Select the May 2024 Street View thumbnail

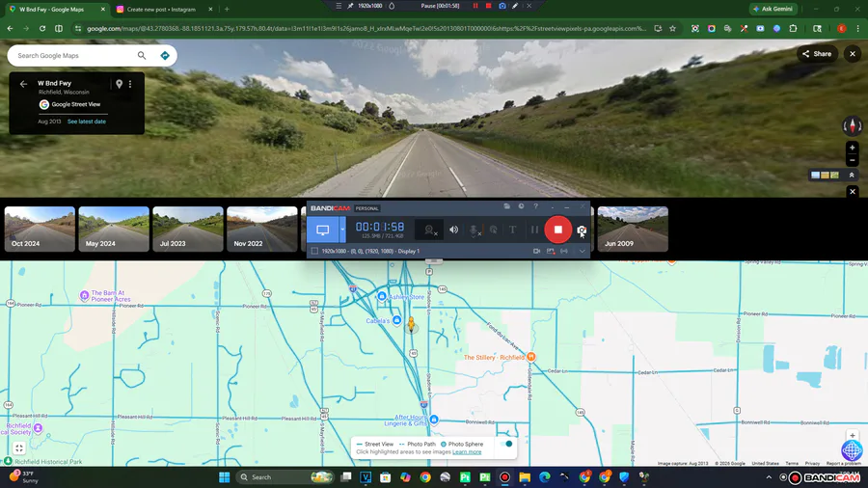click(114, 230)
